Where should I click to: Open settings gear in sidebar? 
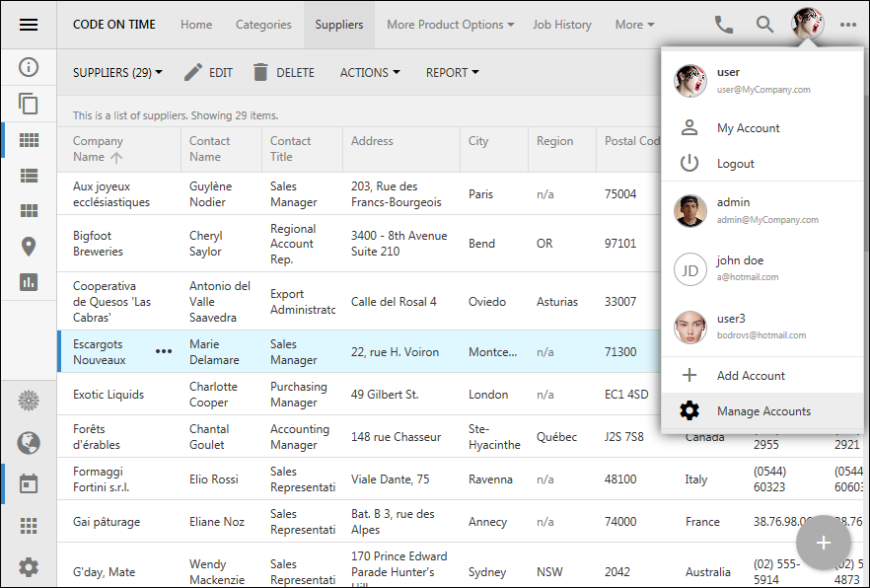pos(29,567)
